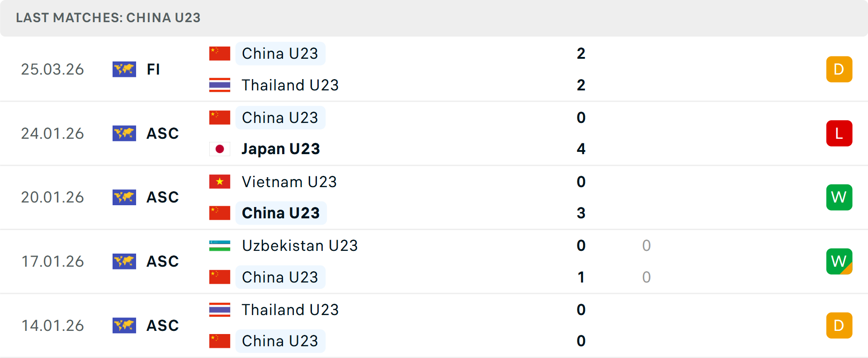Click the Japan U23 flag icon

tap(220, 149)
